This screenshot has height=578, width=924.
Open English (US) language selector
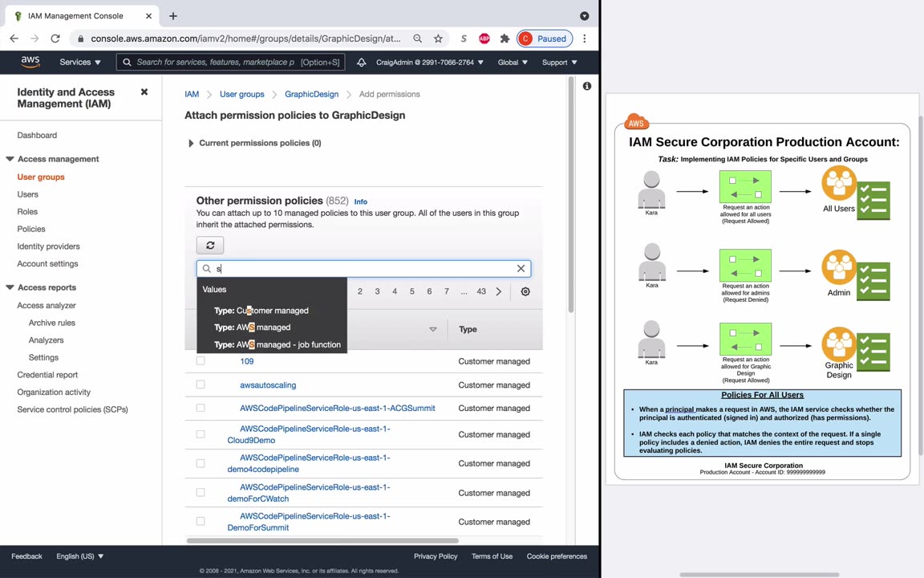click(79, 556)
